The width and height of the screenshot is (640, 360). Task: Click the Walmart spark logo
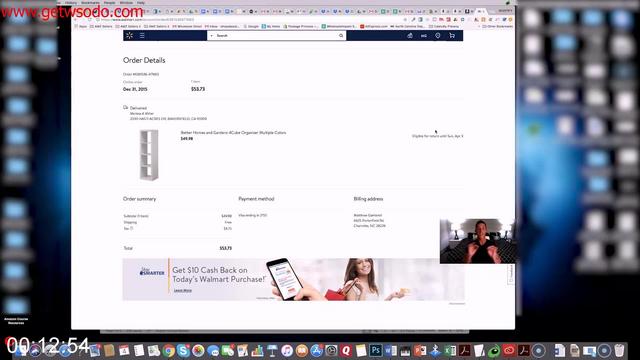tap(129, 36)
